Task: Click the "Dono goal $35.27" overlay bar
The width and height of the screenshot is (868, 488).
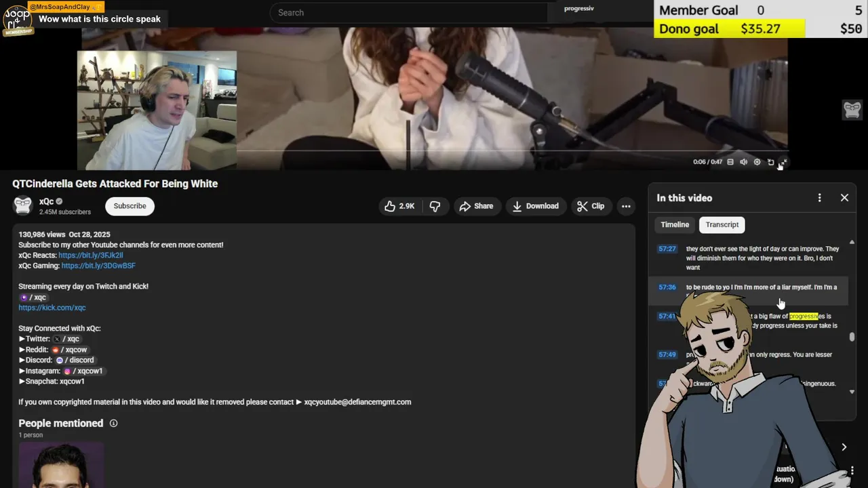Action: click(729, 28)
